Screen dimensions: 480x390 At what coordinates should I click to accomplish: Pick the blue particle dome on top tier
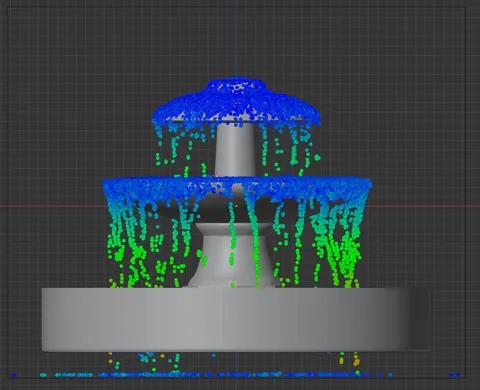click(236, 102)
